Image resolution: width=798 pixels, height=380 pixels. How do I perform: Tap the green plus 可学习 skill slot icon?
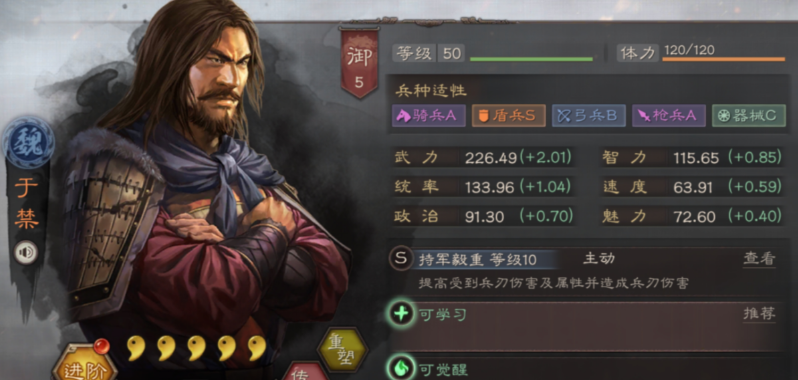click(402, 314)
